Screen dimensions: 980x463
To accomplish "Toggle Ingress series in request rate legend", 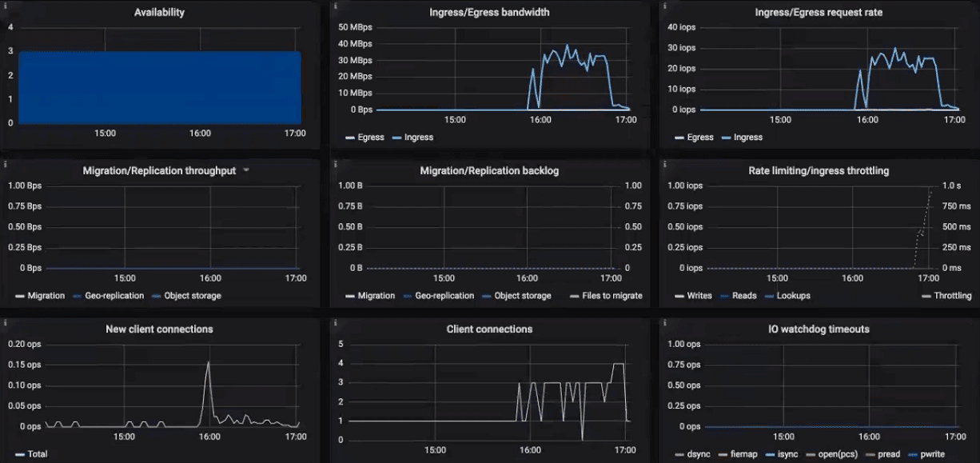I will [x=747, y=138].
